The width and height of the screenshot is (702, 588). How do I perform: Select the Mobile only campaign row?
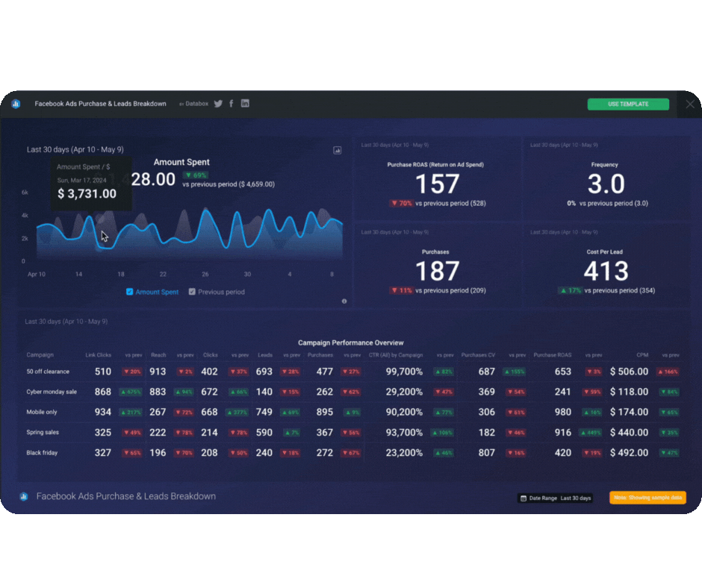click(352, 412)
